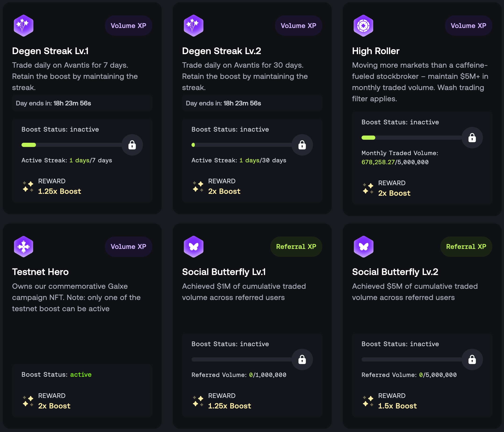The image size is (504, 432).
Task: Click the Social Butterfly Lv.2 butterfly icon
Action: 363,246
